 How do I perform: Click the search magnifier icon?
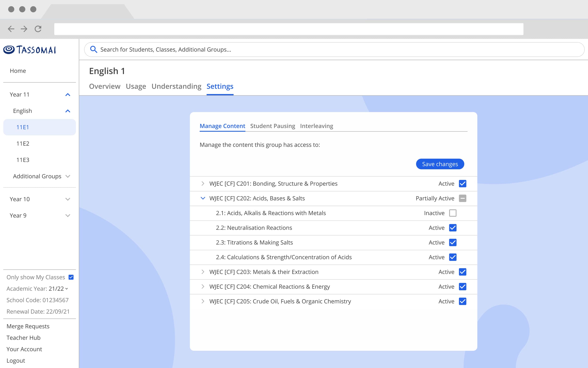tap(94, 49)
